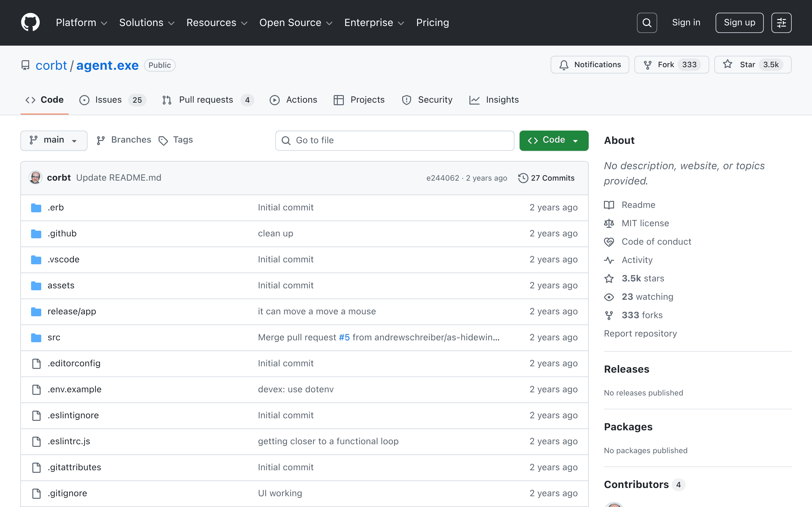Viewport: 812px width, 507px height.
Task: Expand the green Code dropdown
Action: pos(553,140)
